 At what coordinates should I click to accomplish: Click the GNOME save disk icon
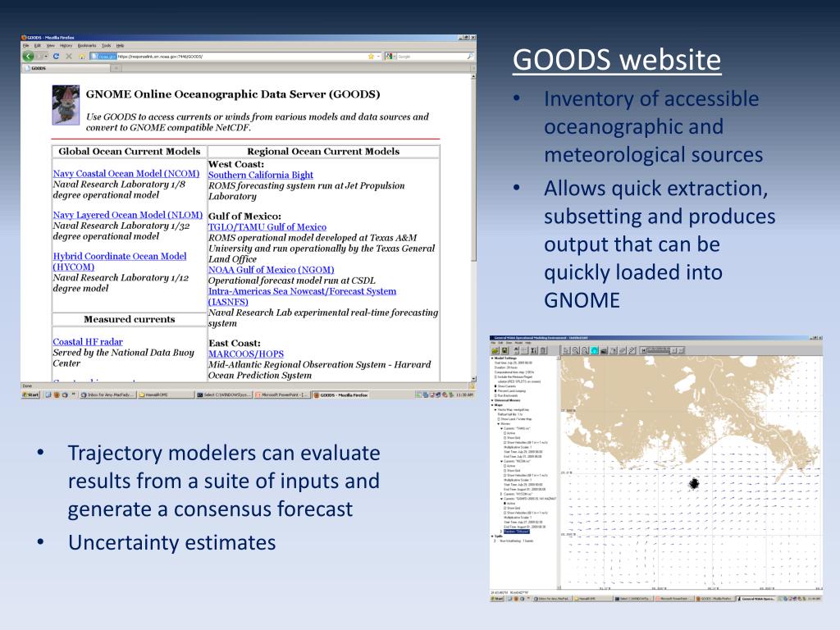point(504,350)
